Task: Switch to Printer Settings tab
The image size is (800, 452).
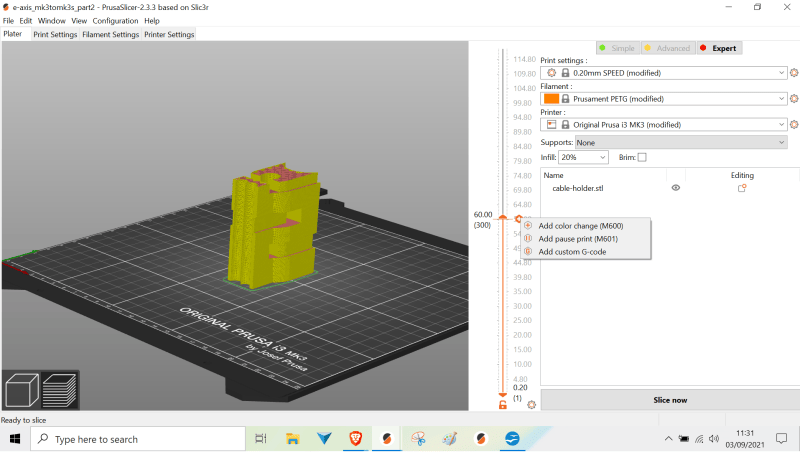Action: tap(169, 34)
